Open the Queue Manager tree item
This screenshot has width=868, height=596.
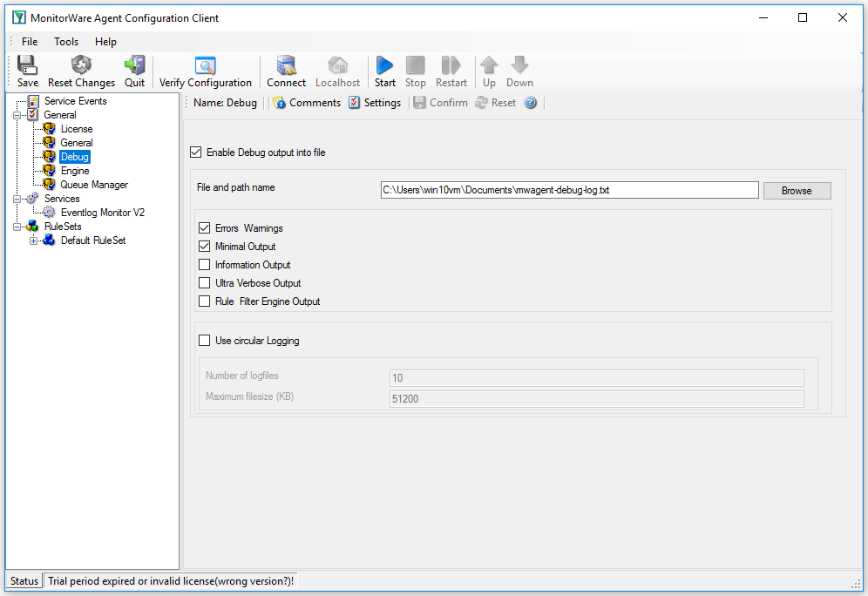(94, 185)
